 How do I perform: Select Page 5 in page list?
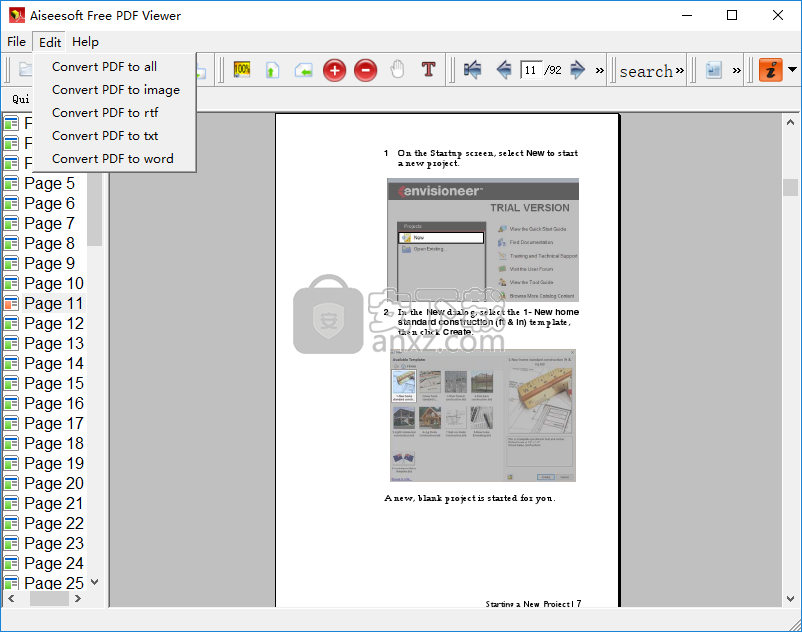pos(49,183)
